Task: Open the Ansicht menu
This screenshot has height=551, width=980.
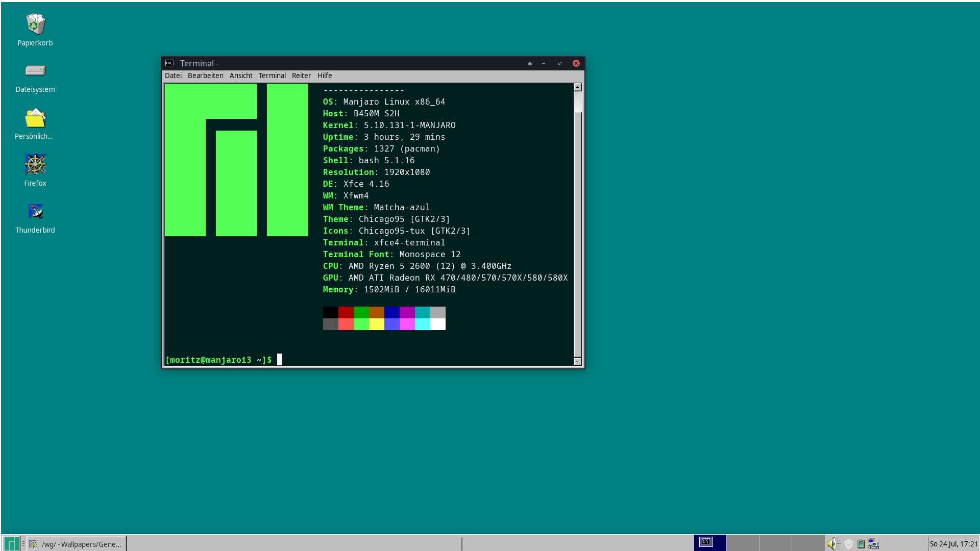Action: pyautogui.click(x=241, y=76)
